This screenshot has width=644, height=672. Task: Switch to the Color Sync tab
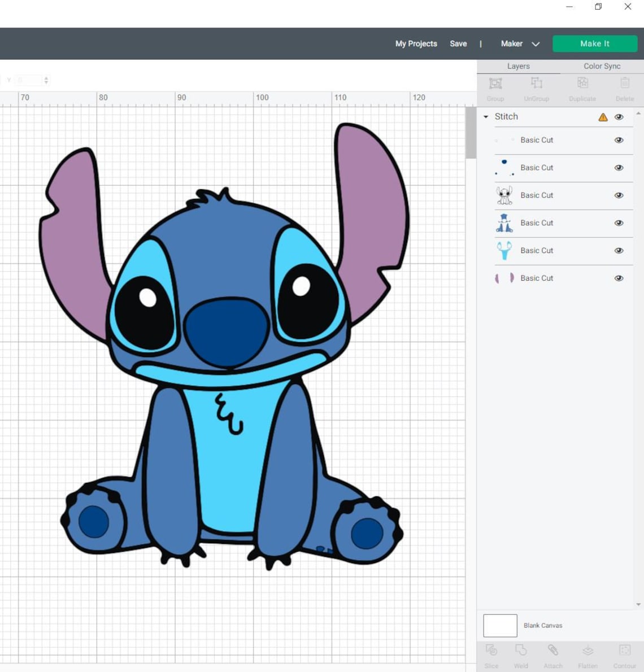pyautogui.click(x=601, y=66)
